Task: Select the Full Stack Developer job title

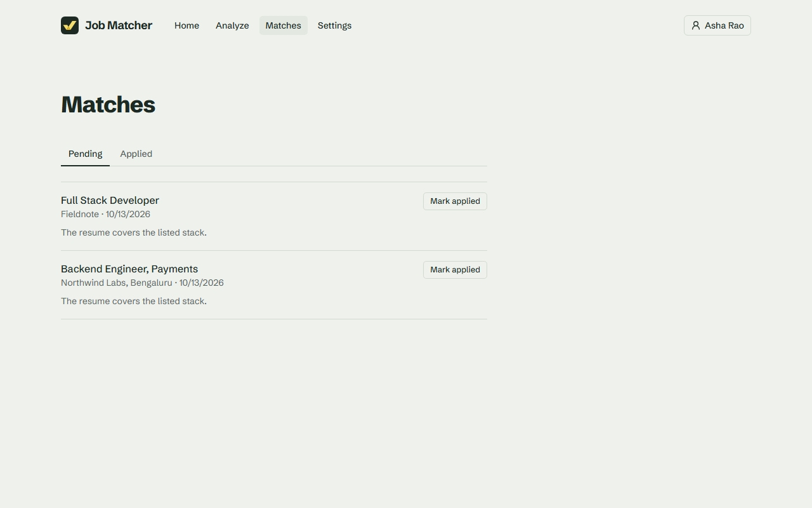Action: [x=110, y=200]
